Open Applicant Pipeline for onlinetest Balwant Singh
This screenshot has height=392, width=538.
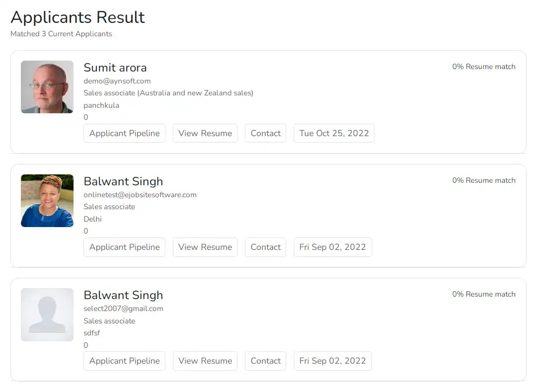pos(125,247)
